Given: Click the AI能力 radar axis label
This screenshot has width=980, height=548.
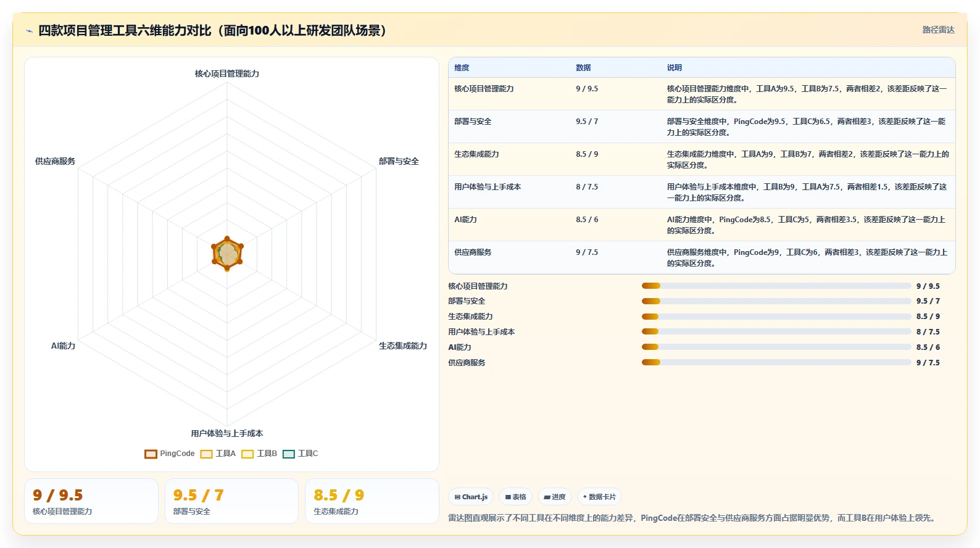Looking at the screenshot, I should tap(63, 346).
